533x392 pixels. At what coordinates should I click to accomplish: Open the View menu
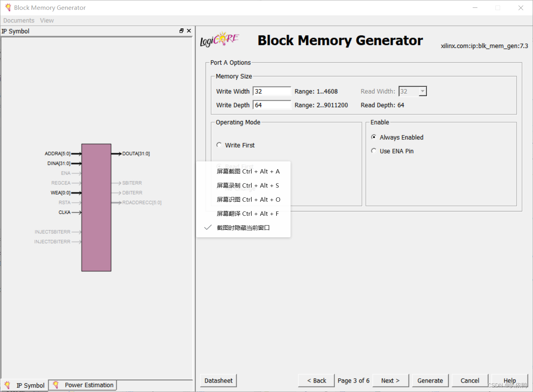click(47, 20)
